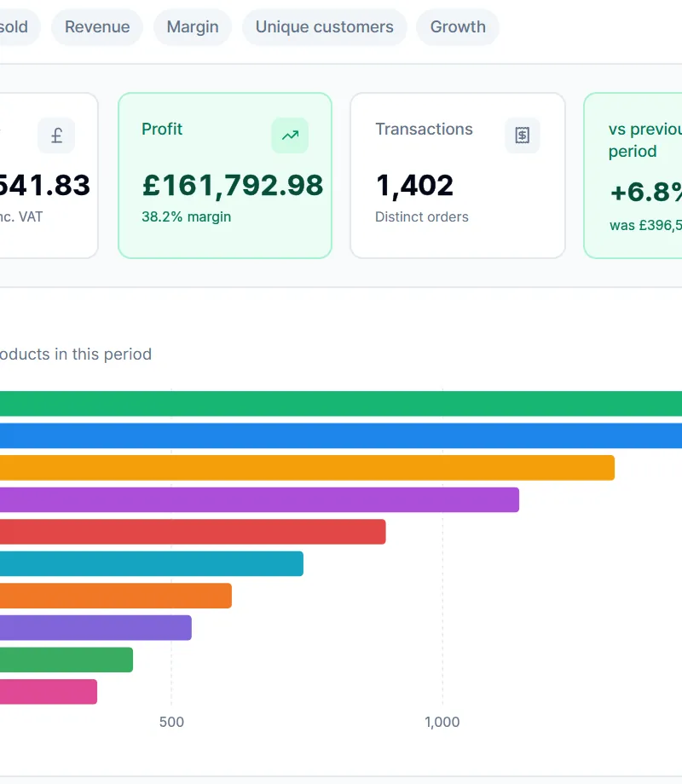Click the pink chart bar

click(49, 691)
